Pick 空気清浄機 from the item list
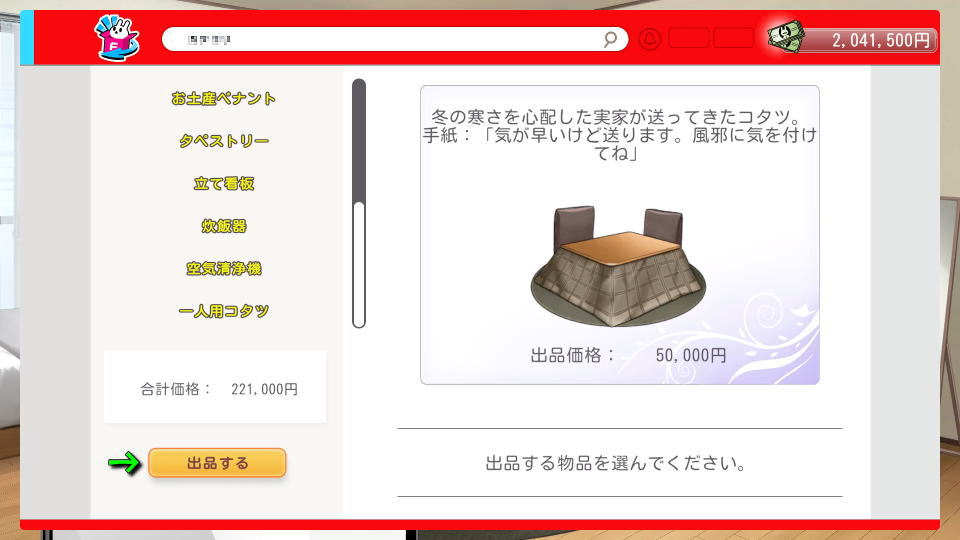 coord(223,268)
